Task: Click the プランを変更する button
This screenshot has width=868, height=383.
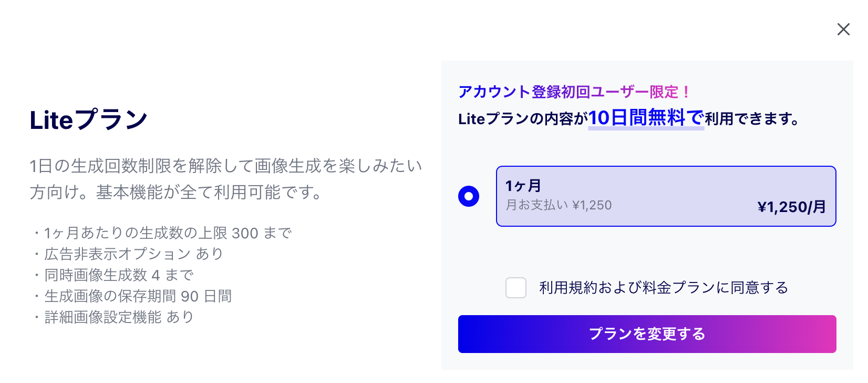Action: pyautogui.click(x=647, y=334)
